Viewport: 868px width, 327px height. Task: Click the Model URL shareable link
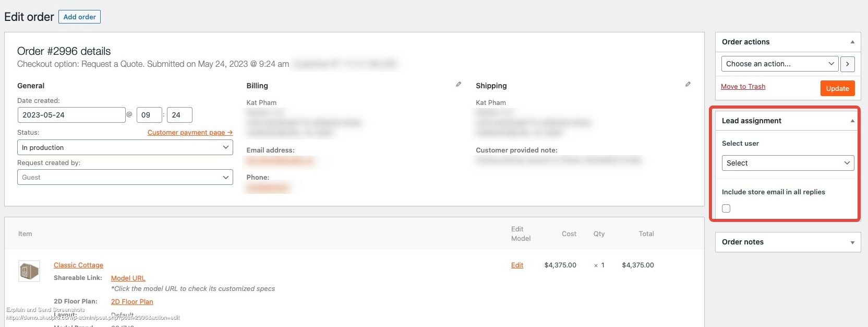(128, 278)
